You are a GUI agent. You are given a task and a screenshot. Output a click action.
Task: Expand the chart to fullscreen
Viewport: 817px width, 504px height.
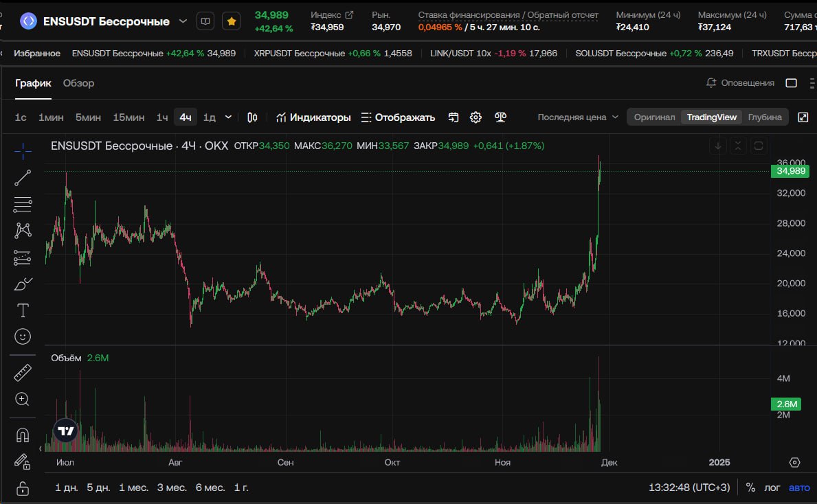[x=803, y=117]
